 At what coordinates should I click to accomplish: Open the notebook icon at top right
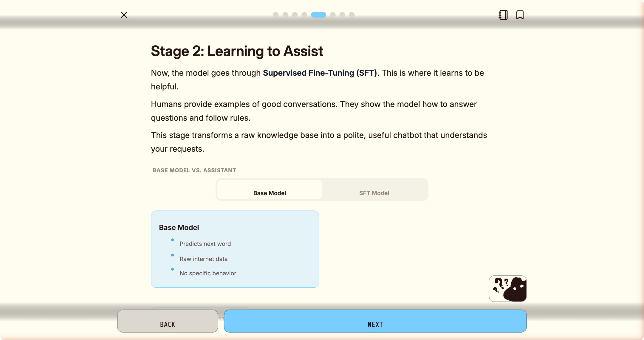tap(503, 15)
